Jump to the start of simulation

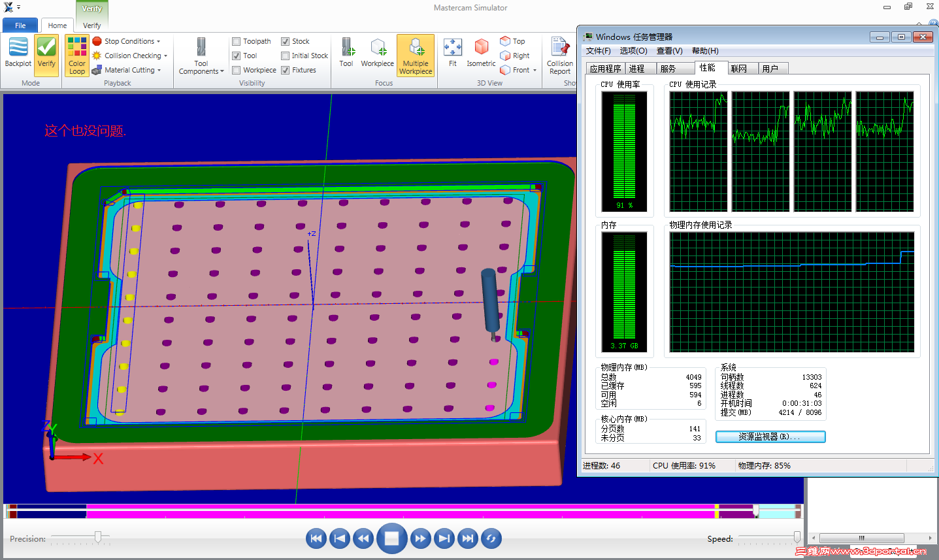pyautogui.click(x=316, y=538)
